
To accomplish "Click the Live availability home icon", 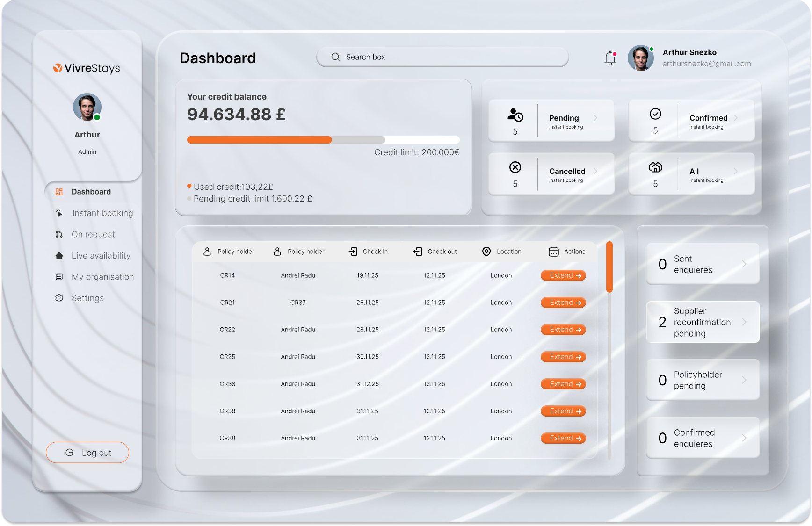I will 59,256.
